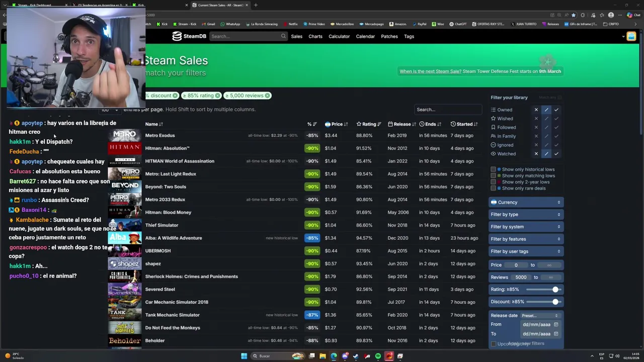Open the Beyond: Two Souls game link
This screenshot has height=362, width=644.
pos(166,187)
